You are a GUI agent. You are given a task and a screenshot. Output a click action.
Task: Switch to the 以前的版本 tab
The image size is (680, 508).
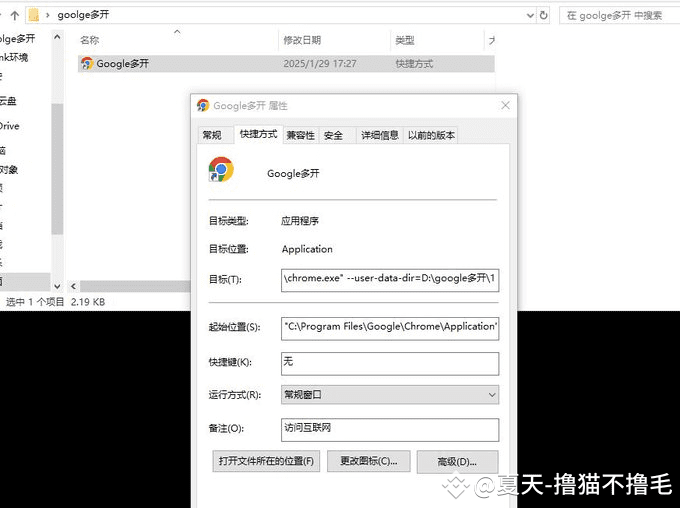coord(431,135)
